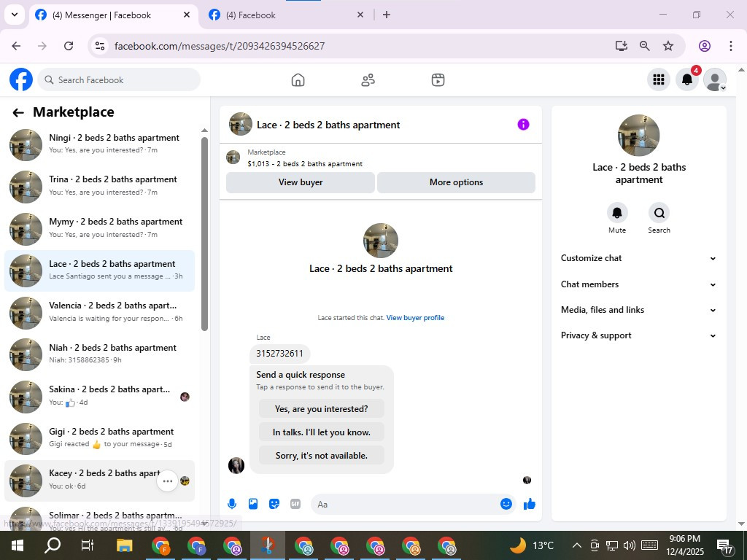Mute this conversation bell icon
Screen dimensions: 747x560
pos(617,213)
